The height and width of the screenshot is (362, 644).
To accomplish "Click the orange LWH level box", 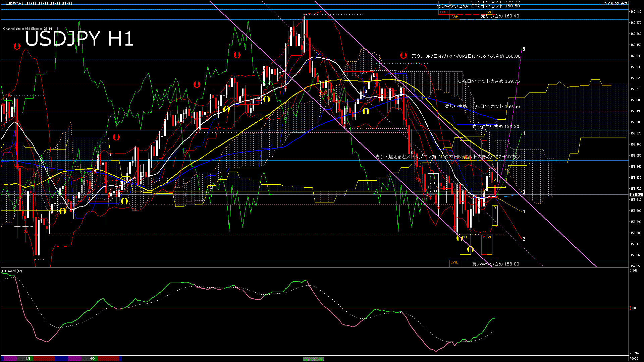I will 454,17.
